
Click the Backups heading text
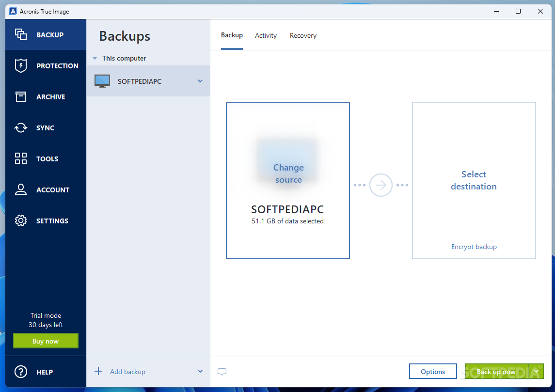(125, 36)
